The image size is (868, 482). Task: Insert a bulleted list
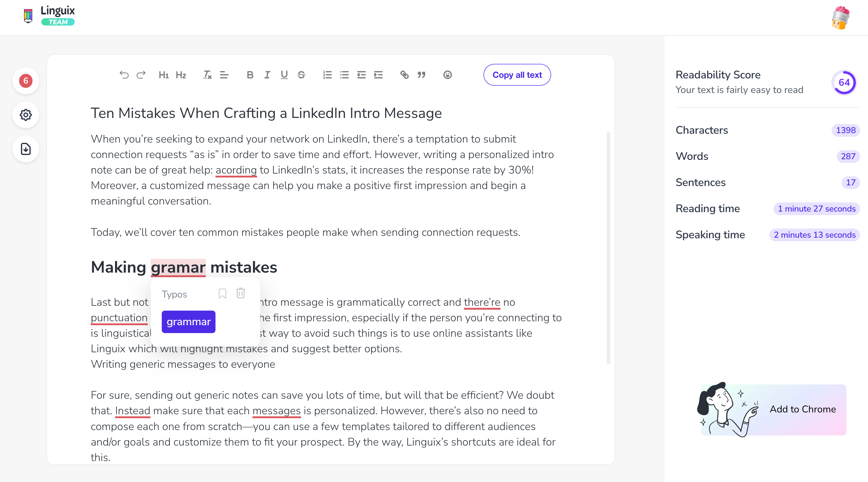point(344,75)
